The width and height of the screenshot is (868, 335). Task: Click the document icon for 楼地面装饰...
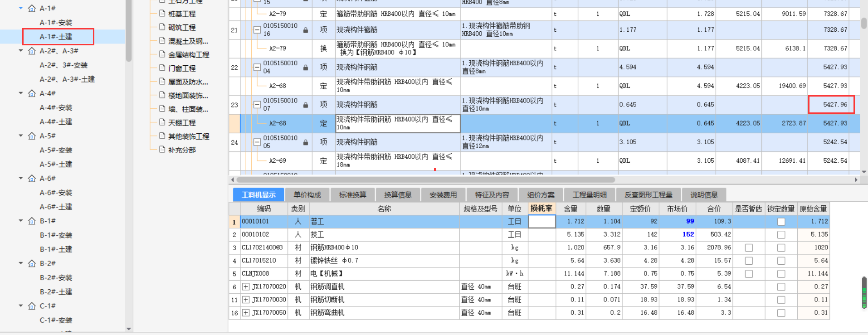(x=162, y=95)
